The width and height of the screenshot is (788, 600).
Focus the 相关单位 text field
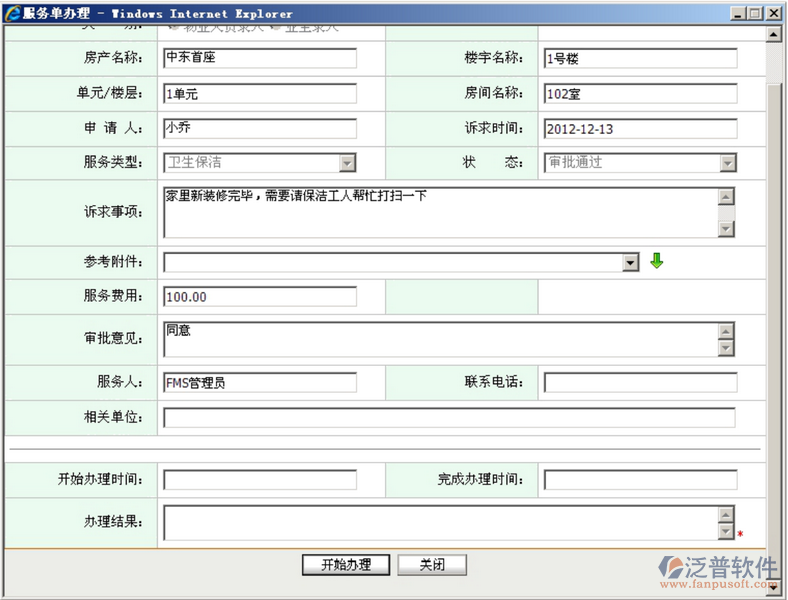coord(449,418)
